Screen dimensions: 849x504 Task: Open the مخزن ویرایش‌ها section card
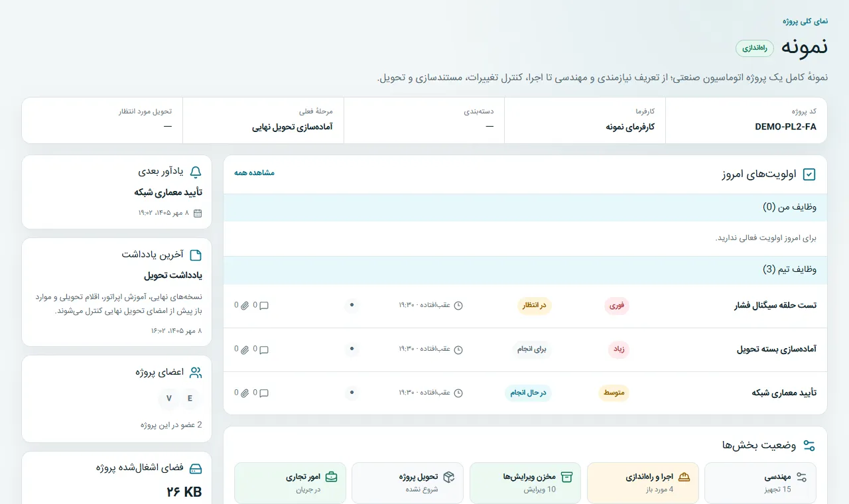coord(525,483)
